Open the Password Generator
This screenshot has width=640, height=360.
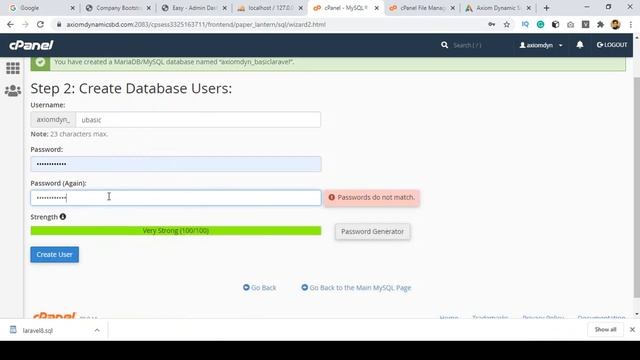pyautogui.click(x=372, y=231)
